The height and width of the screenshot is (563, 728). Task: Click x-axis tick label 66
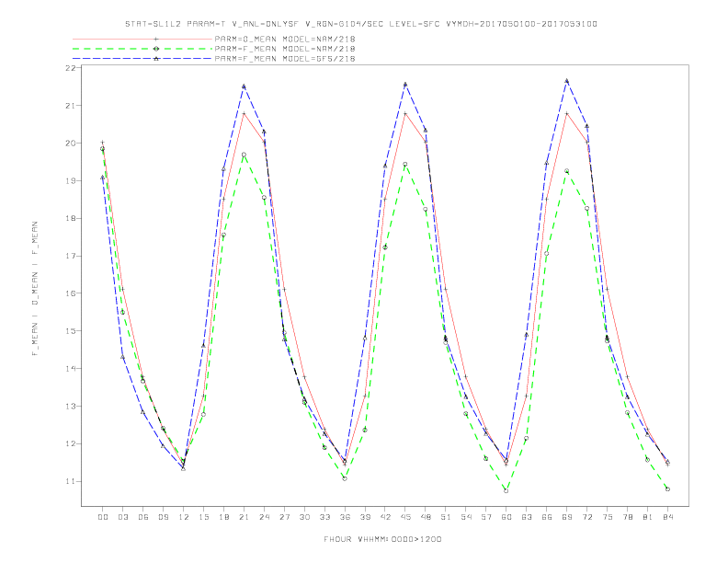tap(547, 517)
